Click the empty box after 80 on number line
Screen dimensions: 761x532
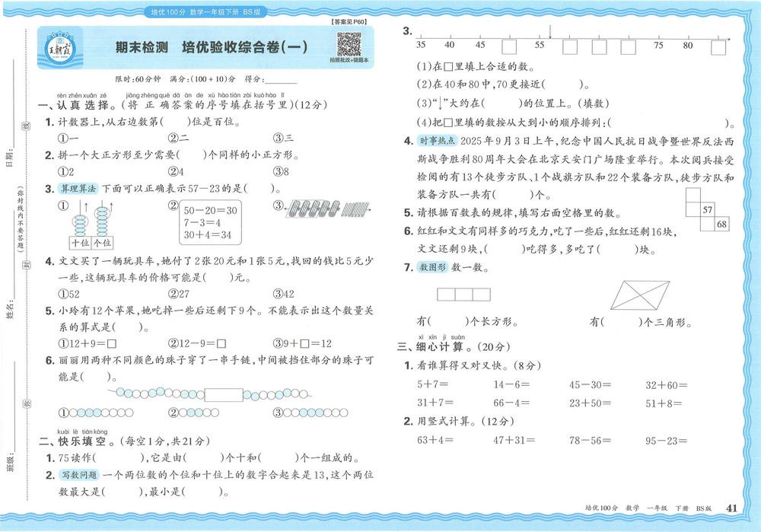(x=718, y=47)
